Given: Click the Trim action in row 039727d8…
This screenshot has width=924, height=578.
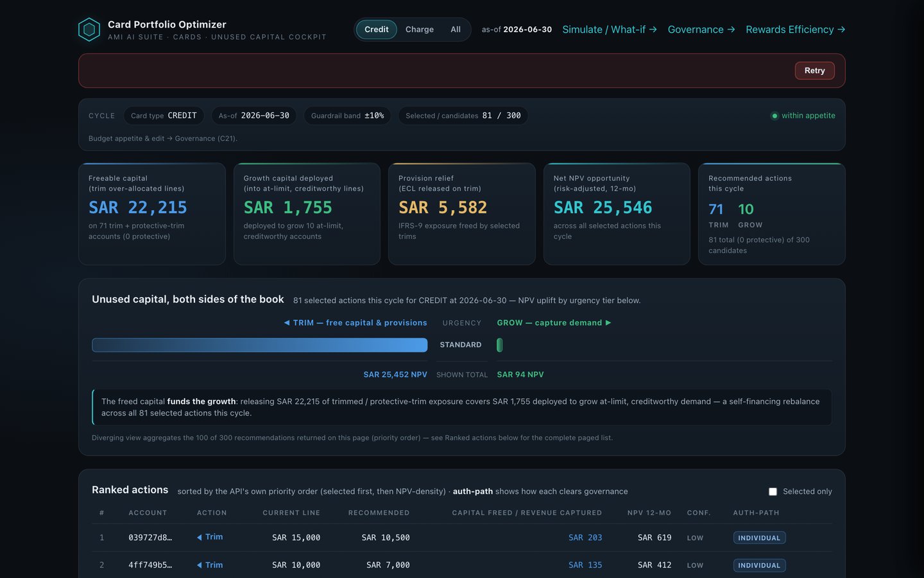Looking at the screenshot, I should tap(210, 537).
